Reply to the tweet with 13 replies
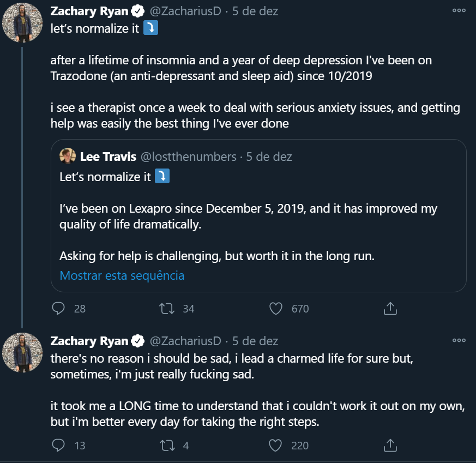Screen dimensions: 476x463 (x=58, y=446)
